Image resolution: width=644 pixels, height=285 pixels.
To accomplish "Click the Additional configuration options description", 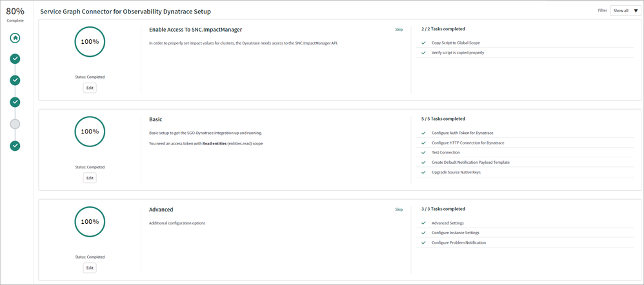I will coord(177,223).
